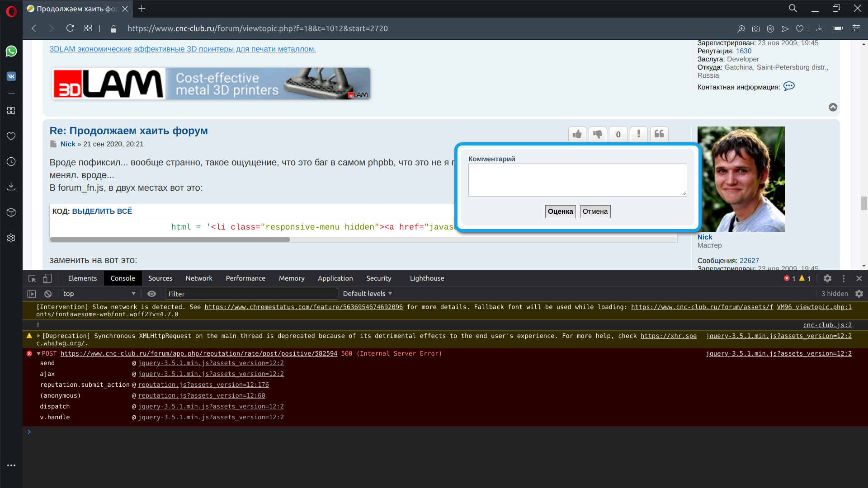The image size is (868, 488).
Task: Open VK messenger in the sidebar
Action: [11, 76]
